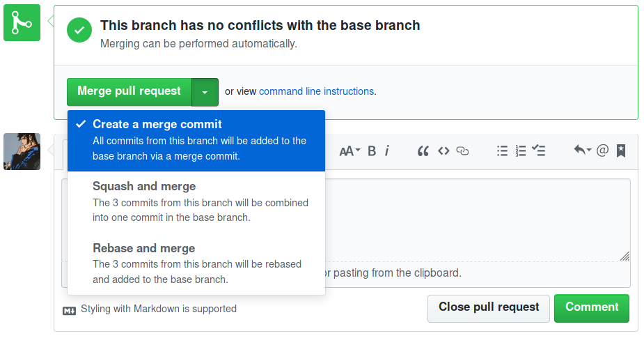Add a numbered list
This screenshot has width=644, height=338.
coord(520,151)
